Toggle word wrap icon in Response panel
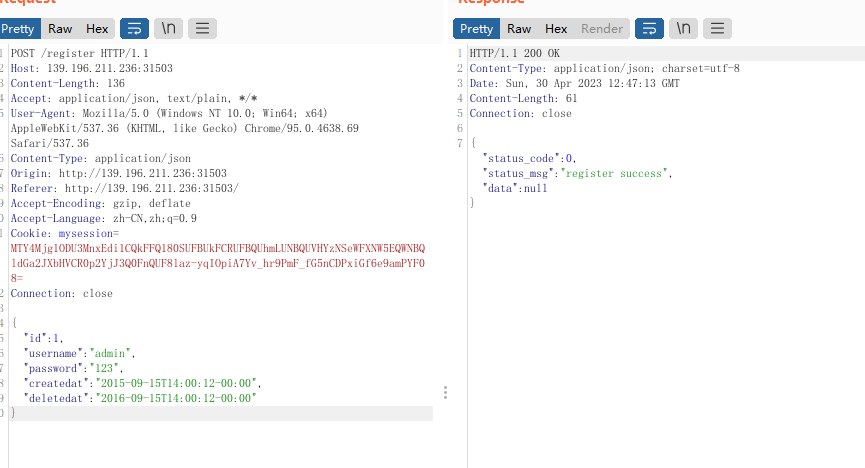The width and height of the screenshot is (865, 468). [x=649, y=29]
